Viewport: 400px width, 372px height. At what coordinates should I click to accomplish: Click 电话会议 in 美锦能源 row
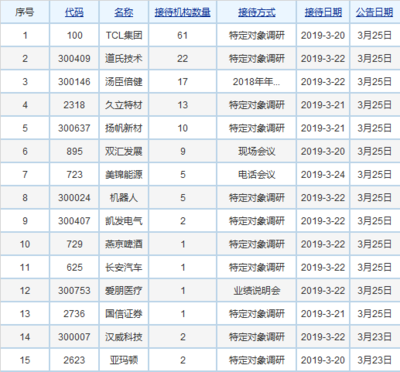coord(257,174)
